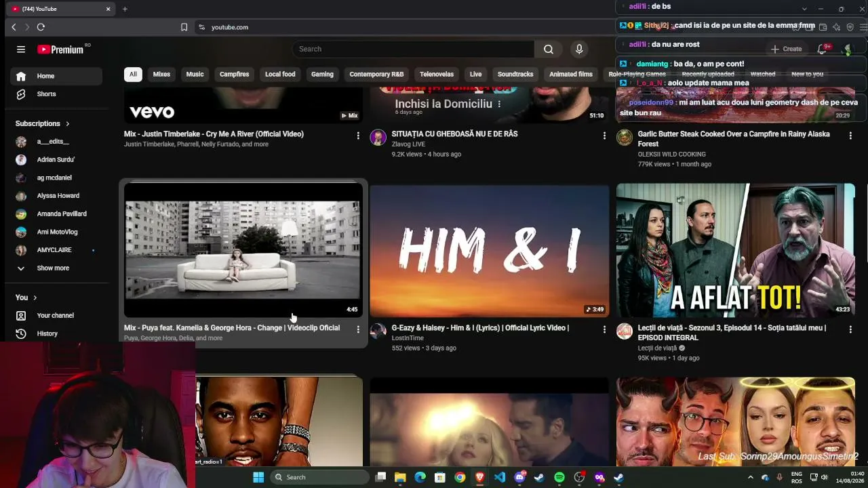
Task: Reload the YouTube page
Action: (41, 27)
